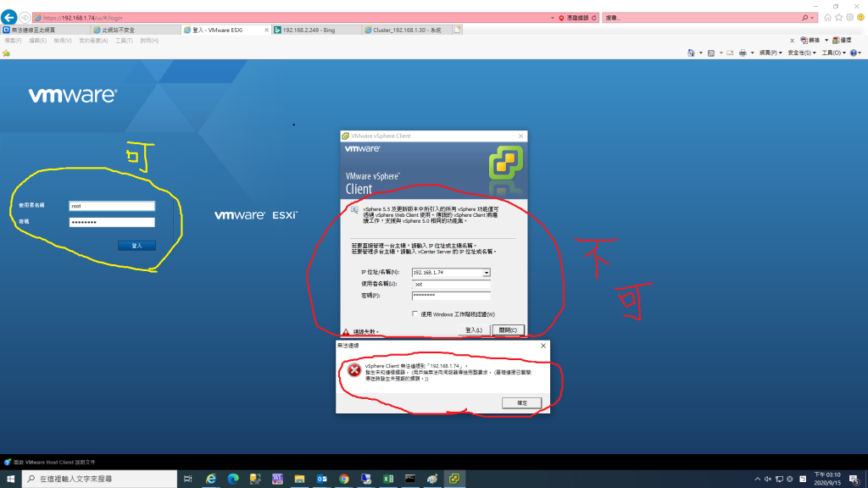
Task: Click the smiley feedback icon
Action: (861, 18)
